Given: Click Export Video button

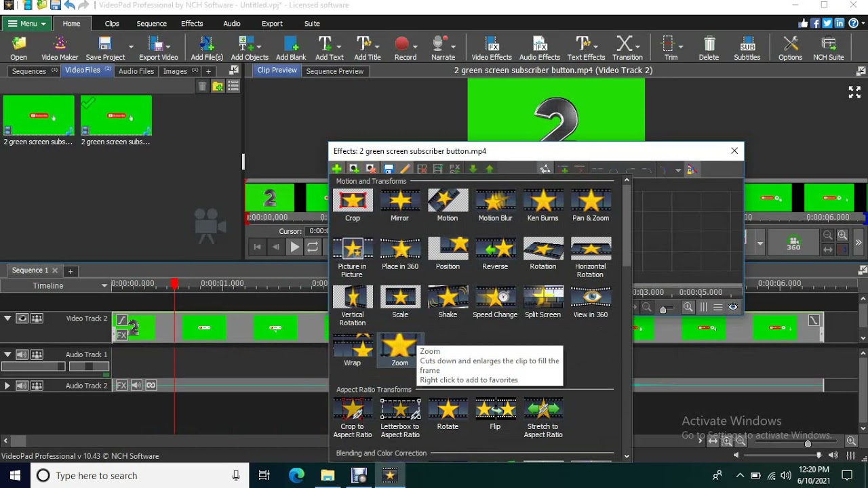Looking at the screenshot, I should pyautogui.click(x=159, y=49).
